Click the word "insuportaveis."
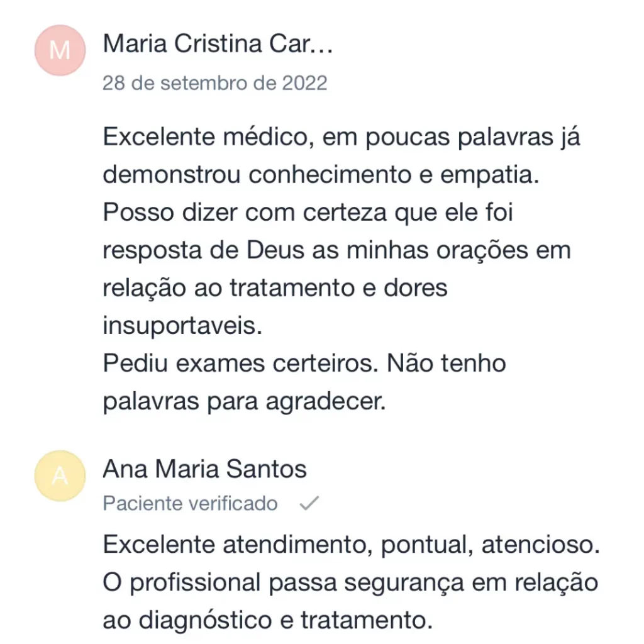Viewport: 644px width, 644px height. (x=181, y=326)
